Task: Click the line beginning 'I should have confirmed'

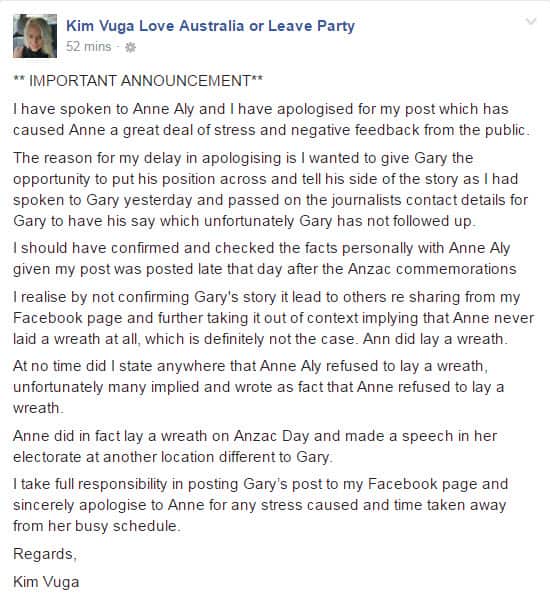Action: tap(262, 248)
